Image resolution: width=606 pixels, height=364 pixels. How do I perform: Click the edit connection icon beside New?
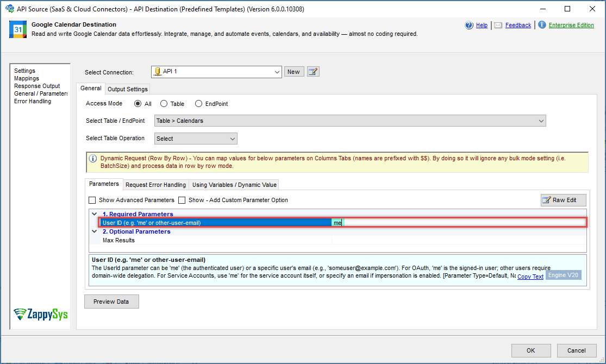pyautogui.click(x=313, y=72)
